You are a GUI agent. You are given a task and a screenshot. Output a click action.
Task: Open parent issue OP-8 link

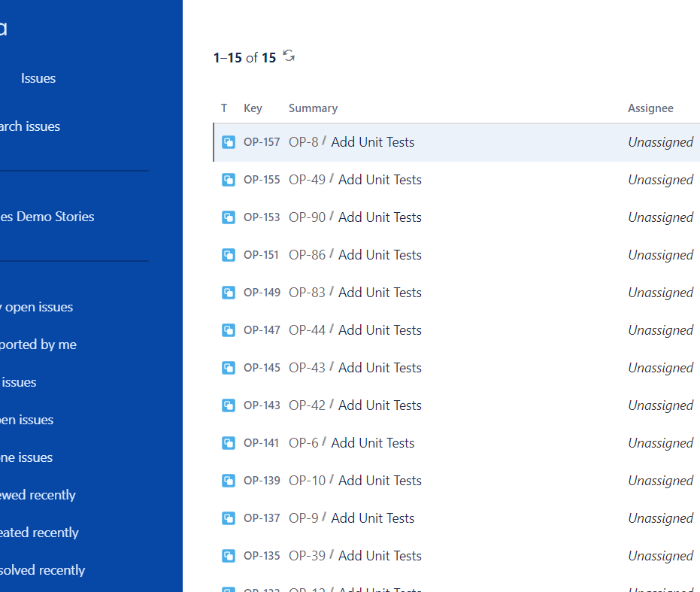(x=304, y=142)
